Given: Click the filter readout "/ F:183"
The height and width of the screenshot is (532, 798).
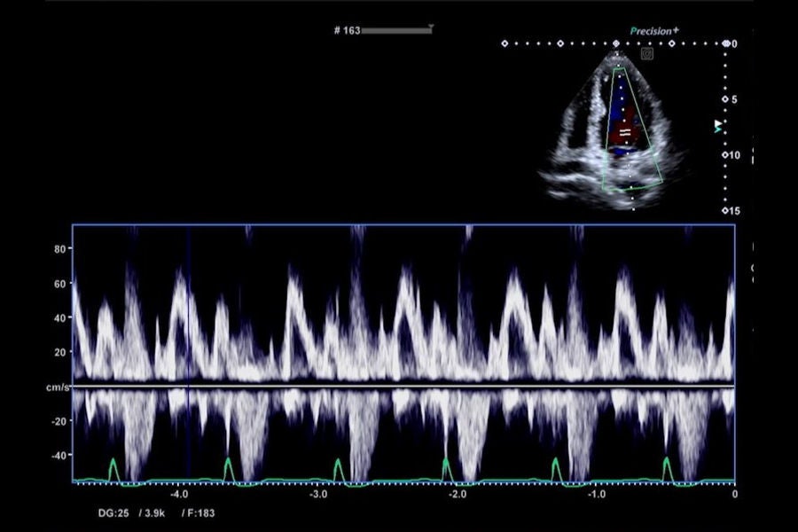Looking at the screenshot, I should 198,513.
